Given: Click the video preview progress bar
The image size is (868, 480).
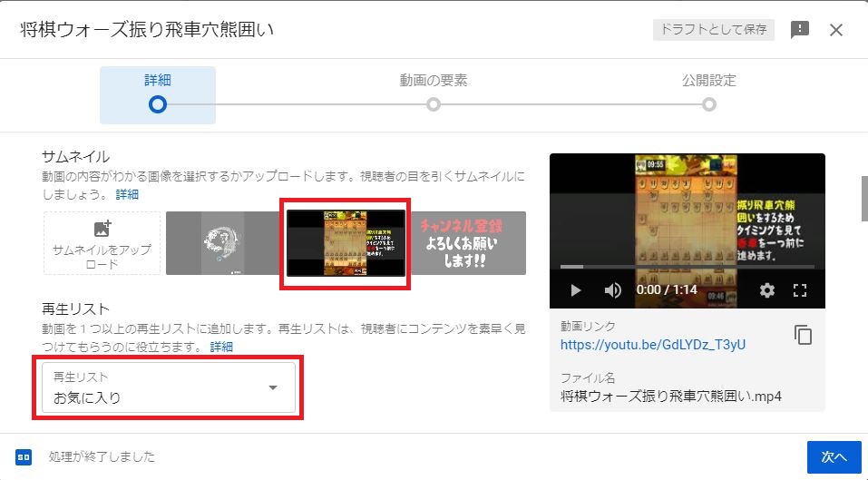Looking at the screenshot, I should coord(687,267).
